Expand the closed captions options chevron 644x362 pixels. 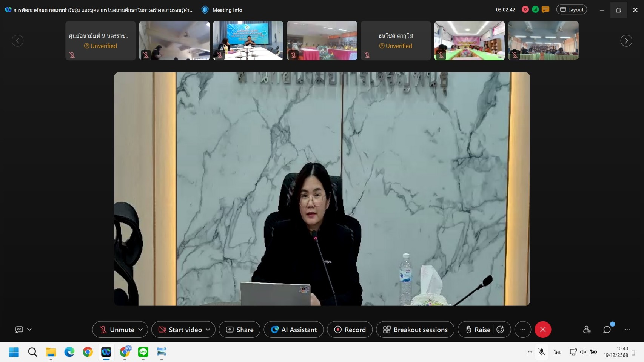29,330
